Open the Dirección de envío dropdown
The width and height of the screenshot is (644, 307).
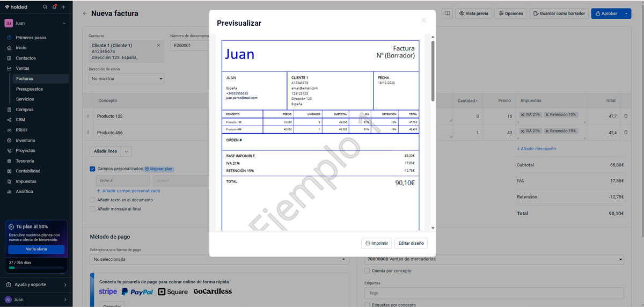(126, 79)
